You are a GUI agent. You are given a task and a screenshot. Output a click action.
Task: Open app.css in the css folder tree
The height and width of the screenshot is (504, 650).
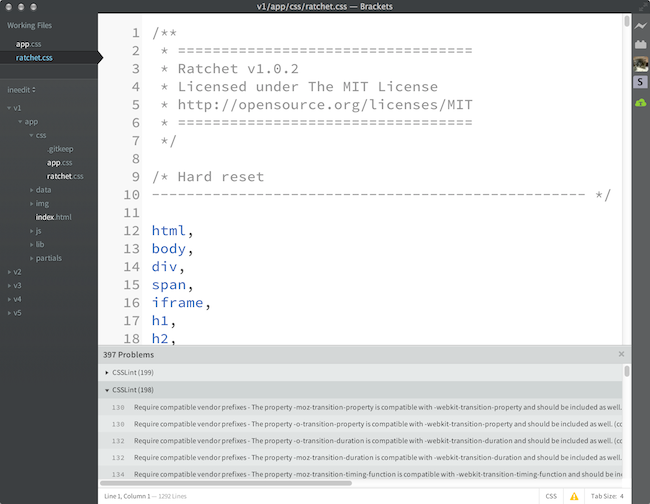(59, 162)
